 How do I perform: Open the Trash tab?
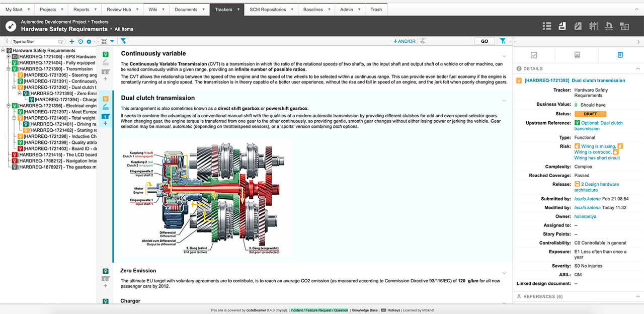pyautogui.click(x=376, y=10)
